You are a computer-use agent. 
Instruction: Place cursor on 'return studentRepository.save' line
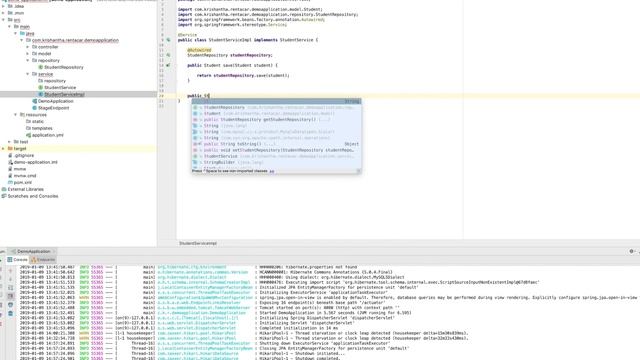[243, 76]
